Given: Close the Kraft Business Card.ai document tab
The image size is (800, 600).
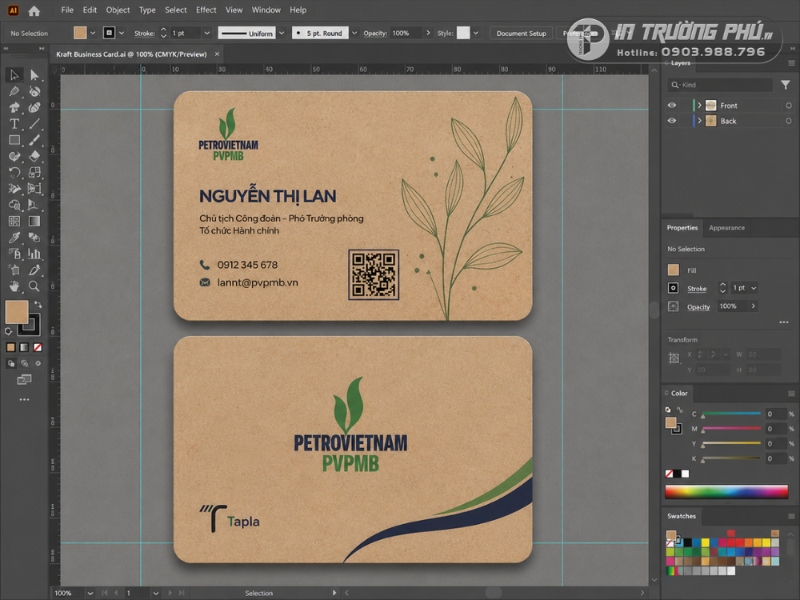Looking at the screenshot, I should point(217,54).
